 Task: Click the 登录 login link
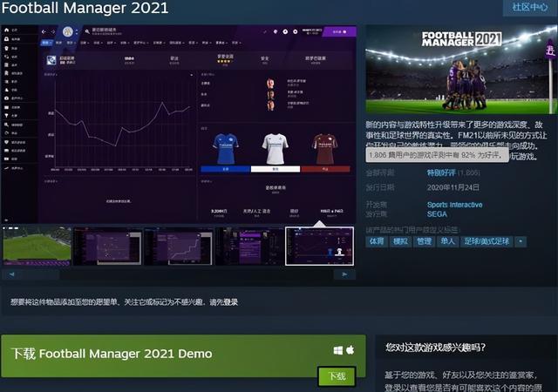coord(230,302)
